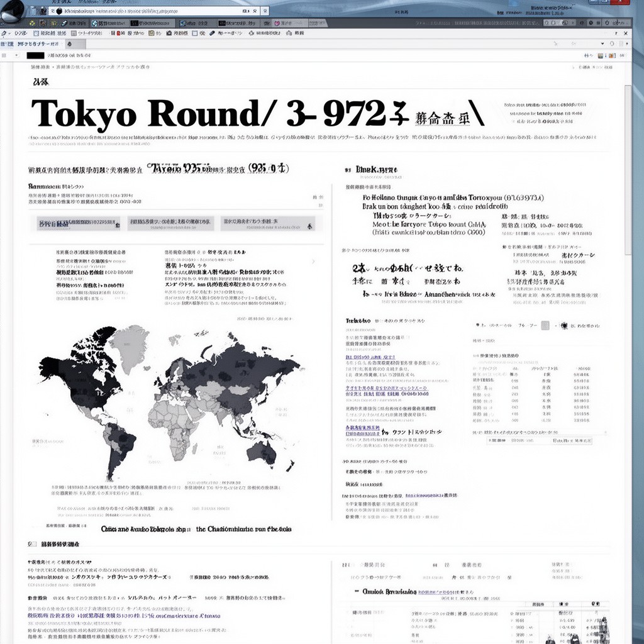Click the third gray button with person icon
Screen dimensions: 644x644
[x=268, y=224]
